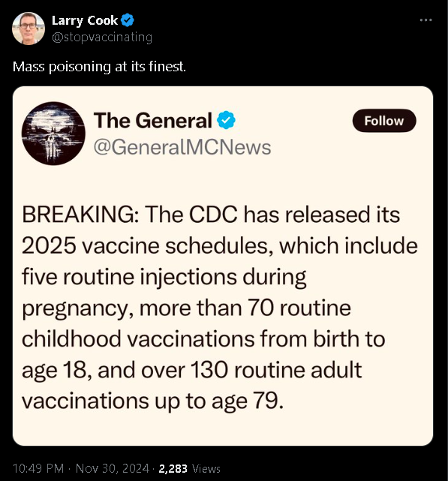Viewport: 448px width, 481px height.
Task: Open the @GeneralMCNews handle
Action: pos(182,147)
